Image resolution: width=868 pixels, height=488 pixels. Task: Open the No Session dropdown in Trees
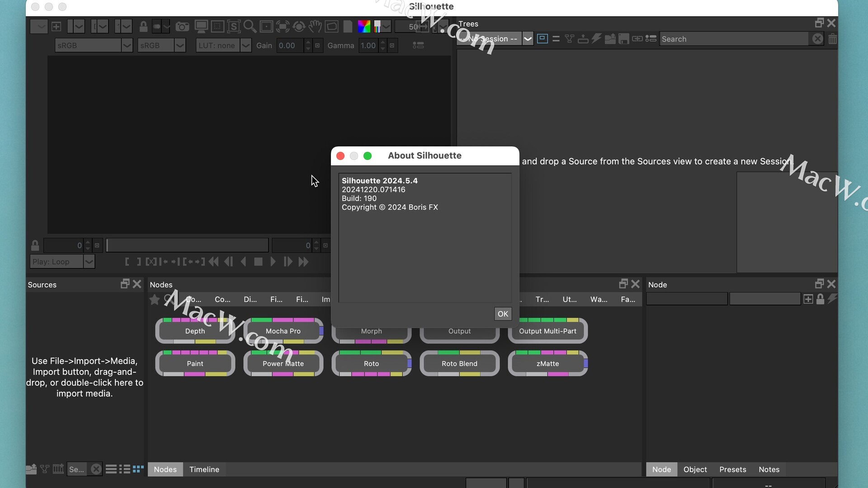coord(495,39)
